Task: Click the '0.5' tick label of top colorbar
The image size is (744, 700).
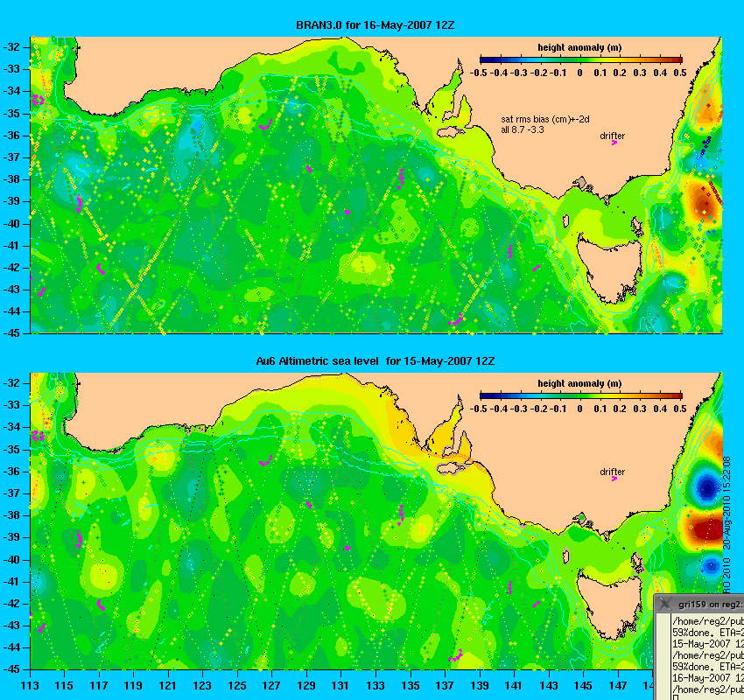Action: 680,73
